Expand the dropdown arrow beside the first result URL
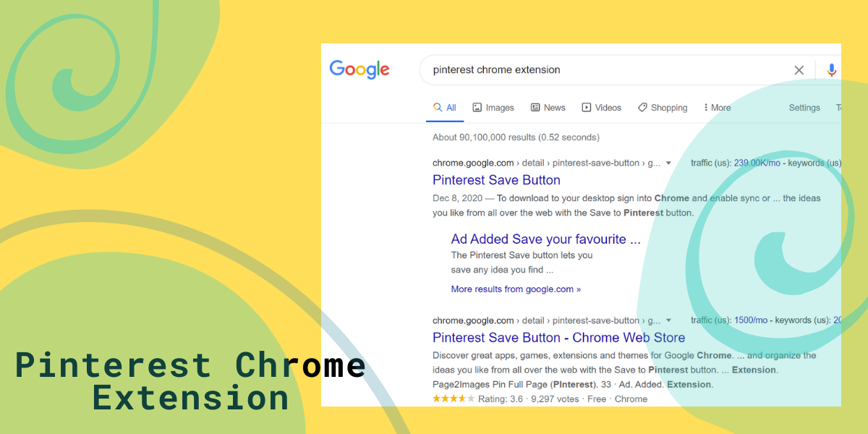 (x=669, y=163)
